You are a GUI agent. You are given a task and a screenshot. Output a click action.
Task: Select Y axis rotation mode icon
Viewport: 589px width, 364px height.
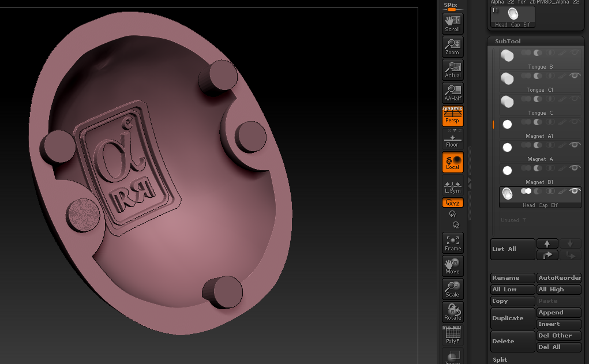pyautogui.click(x=453, y=214)
